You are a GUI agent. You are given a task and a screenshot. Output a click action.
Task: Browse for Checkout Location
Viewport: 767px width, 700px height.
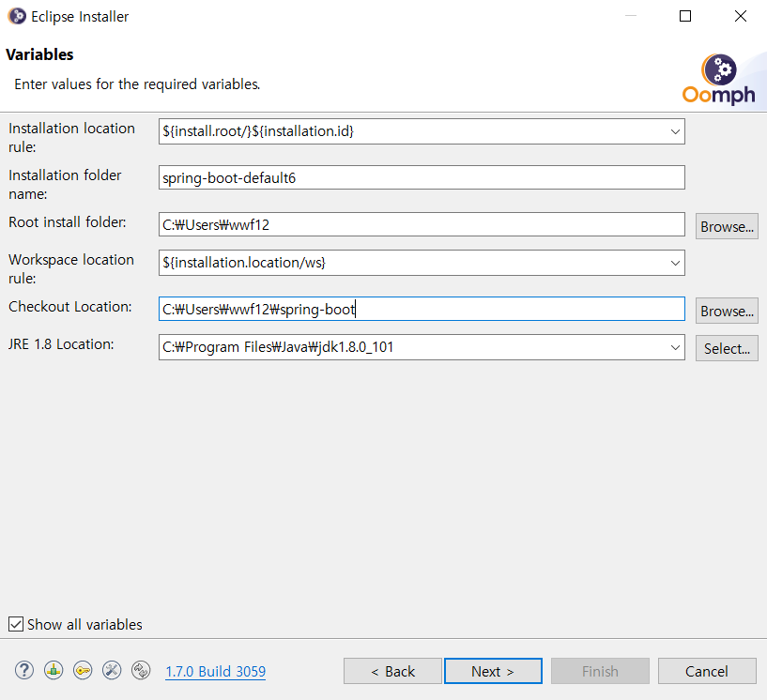click(x=727, y=311)
